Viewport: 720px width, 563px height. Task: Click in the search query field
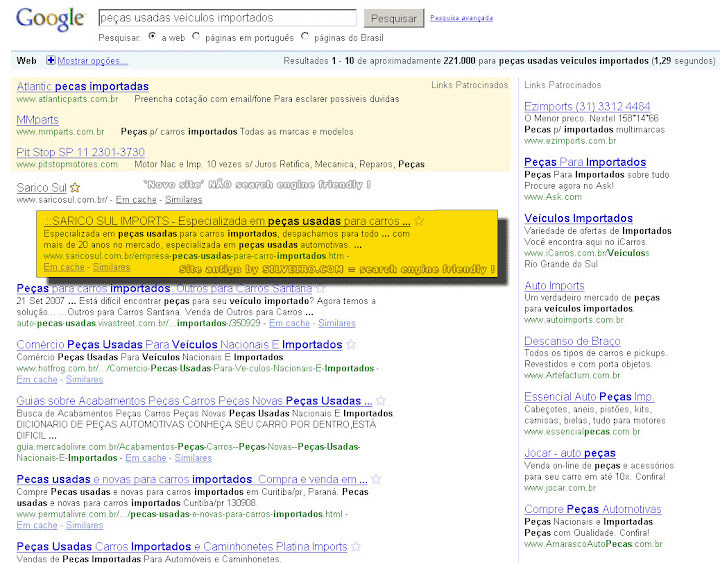point(227,18)
